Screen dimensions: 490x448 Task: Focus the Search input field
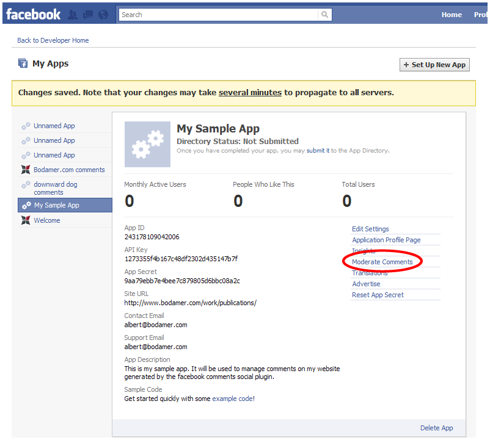[x=219, y=15]
